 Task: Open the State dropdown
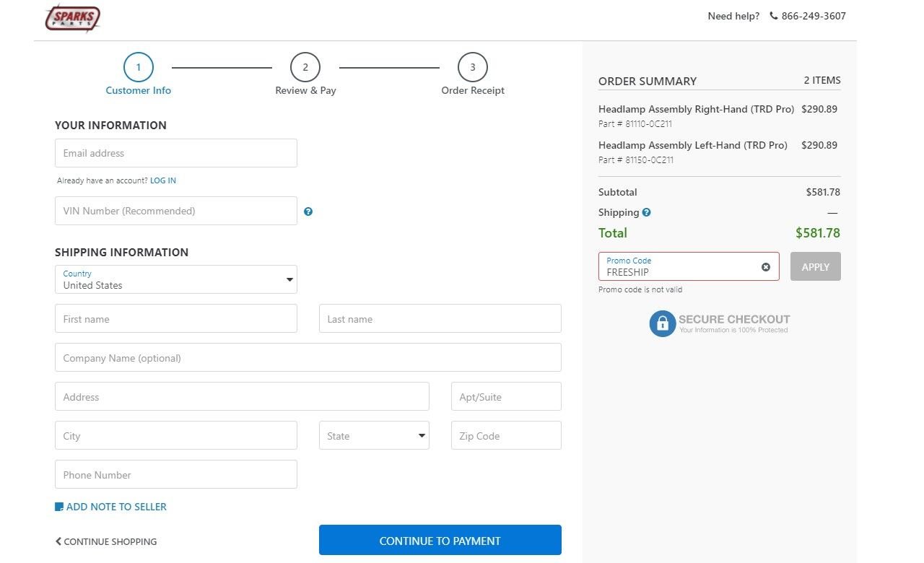(x=374, y=435)
